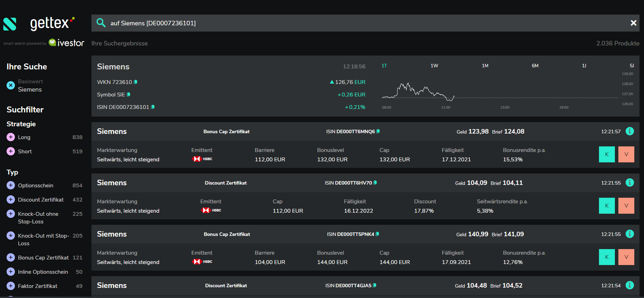
Task: Click V sell button for DE000TT6HV70
Action: (x=626, y=206)
